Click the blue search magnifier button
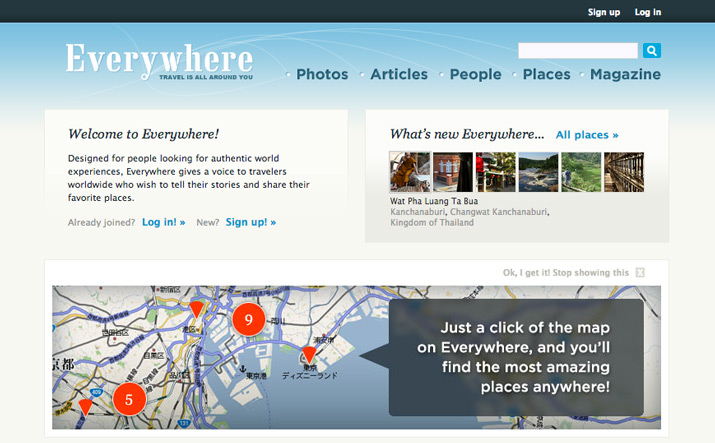The height and width of the screenshot is (443, 715). [x=652, y=51]
